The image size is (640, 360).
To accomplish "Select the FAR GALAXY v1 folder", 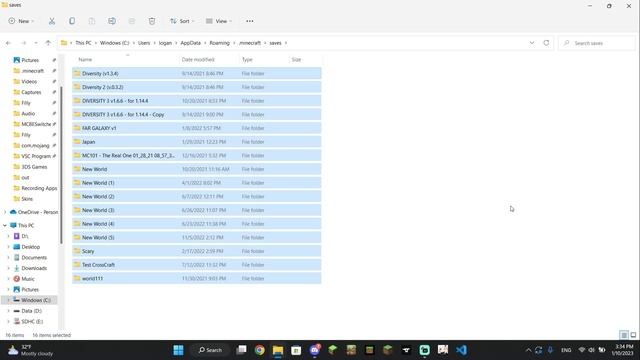I will tap(197, 128).
